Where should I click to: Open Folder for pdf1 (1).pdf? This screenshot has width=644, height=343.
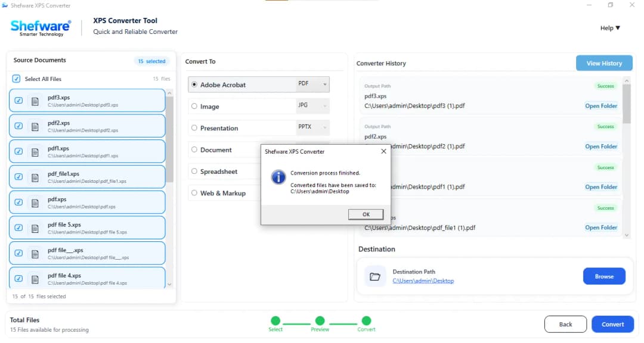point(601,187)
